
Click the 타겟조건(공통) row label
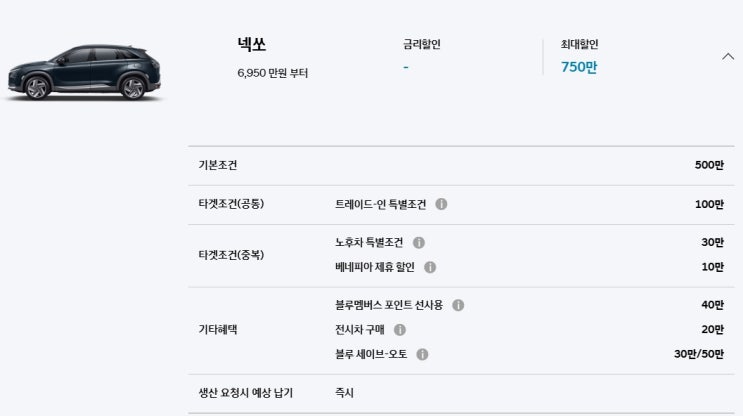click(231, 204)
